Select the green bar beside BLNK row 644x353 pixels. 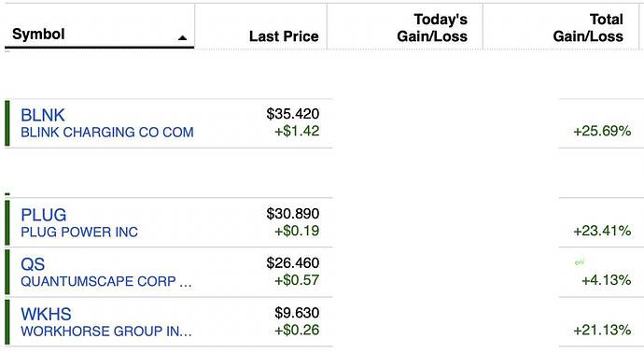[7, 123]
